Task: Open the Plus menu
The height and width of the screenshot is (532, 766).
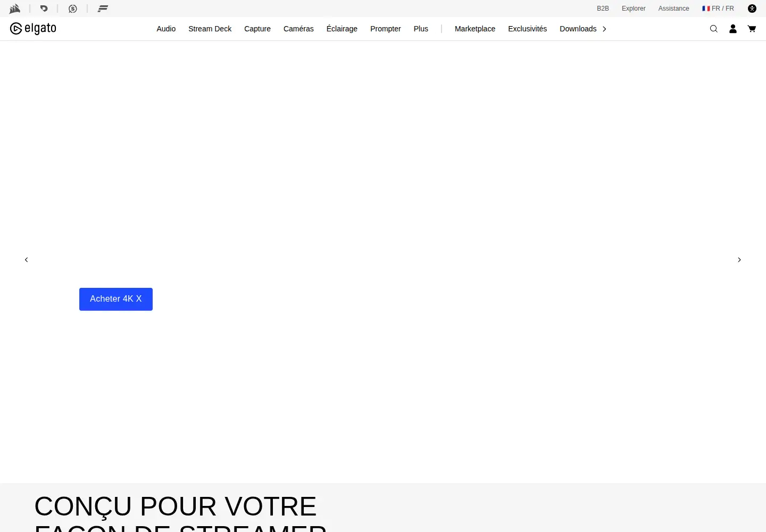Action: point(421,29)
